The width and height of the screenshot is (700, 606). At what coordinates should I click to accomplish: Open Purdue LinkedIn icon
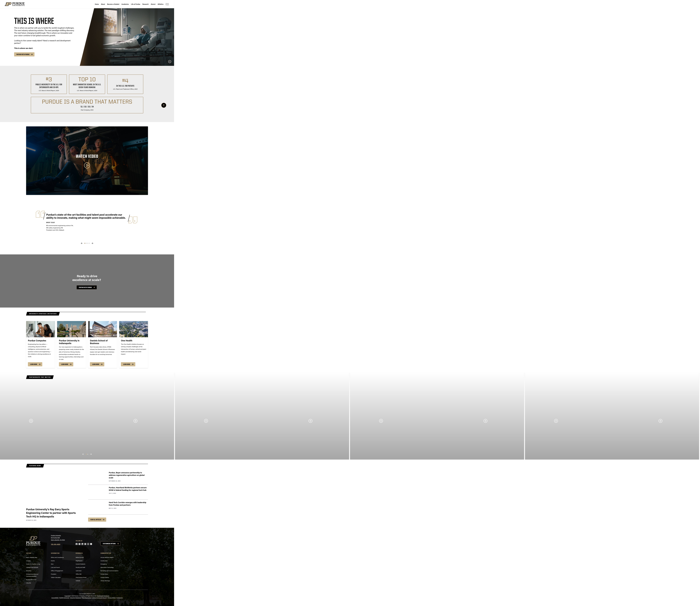(83, 544)
